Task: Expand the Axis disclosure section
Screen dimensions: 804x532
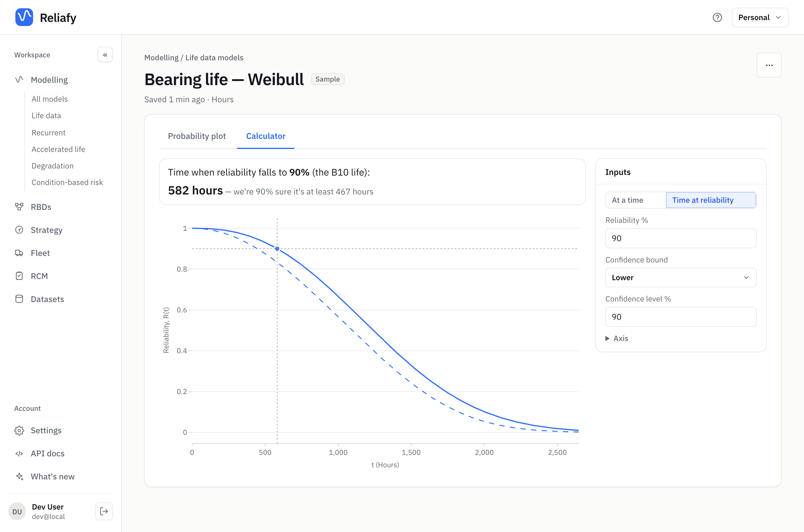Action: pos(617,338)
